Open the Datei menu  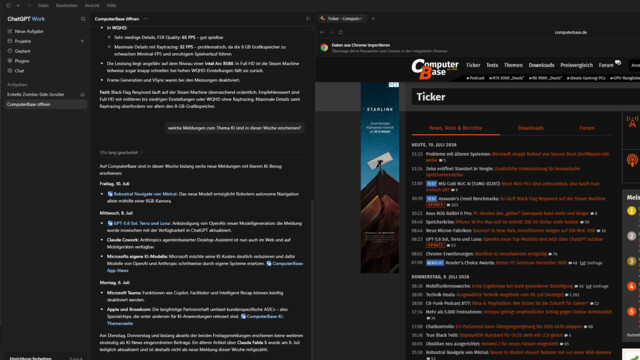coord(43,6)
